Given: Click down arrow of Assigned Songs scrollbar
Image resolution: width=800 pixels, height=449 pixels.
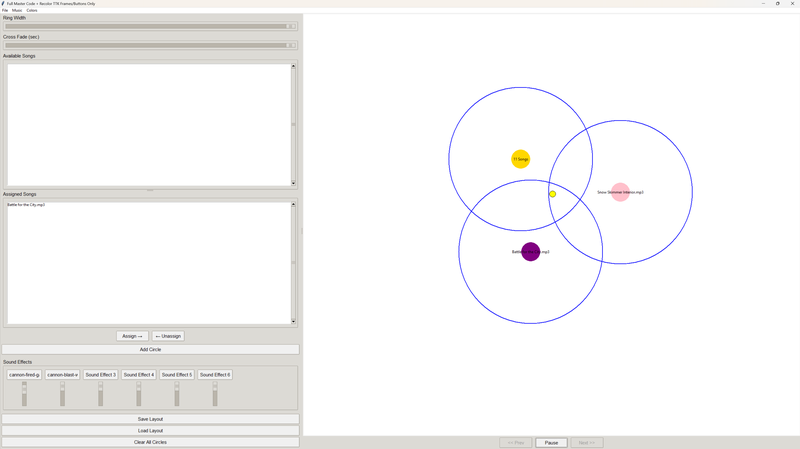Looking at the screenshot, I should click(293, 321).
